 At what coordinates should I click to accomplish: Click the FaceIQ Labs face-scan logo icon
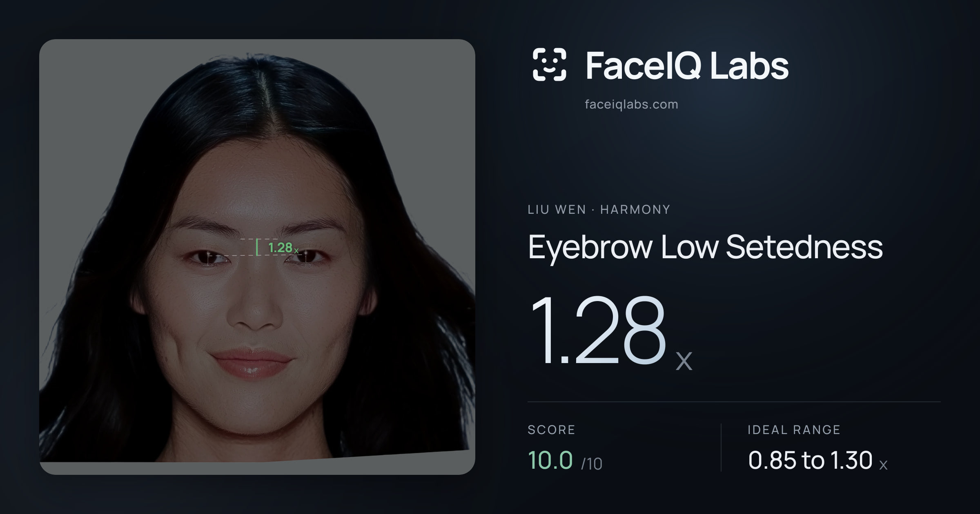tap(549, 64)
